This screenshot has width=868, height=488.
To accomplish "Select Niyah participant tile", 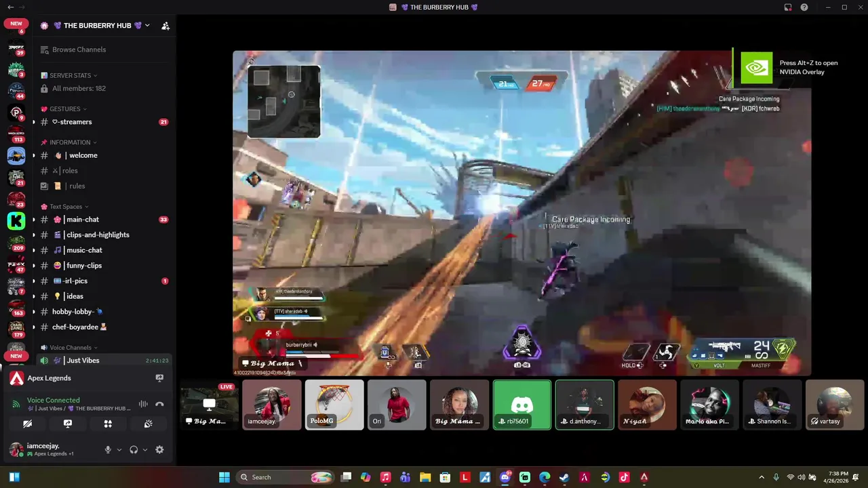I will pyautogui.click(x=647, y=405).
